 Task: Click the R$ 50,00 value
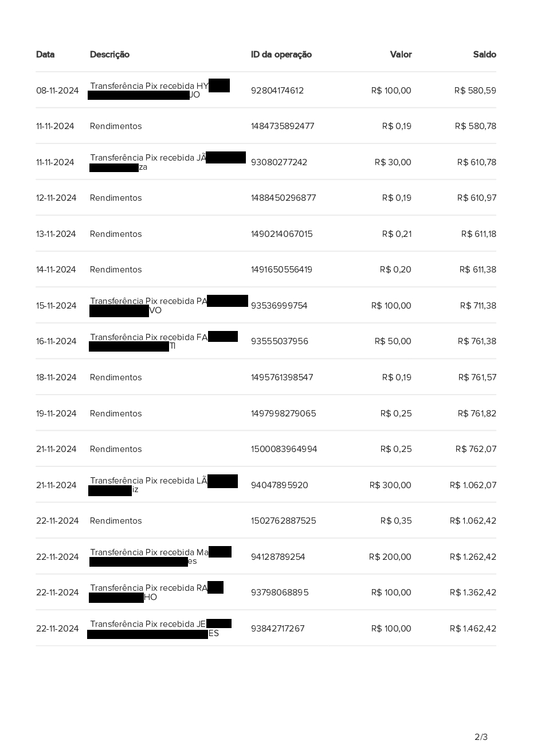[x=393, y=341]
